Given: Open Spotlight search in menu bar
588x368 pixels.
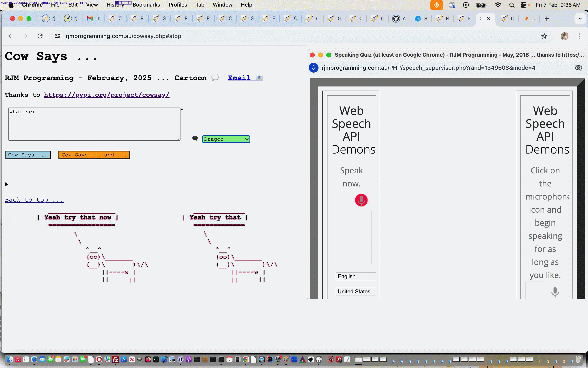Looking at the screenshot, I should [512, 5].
